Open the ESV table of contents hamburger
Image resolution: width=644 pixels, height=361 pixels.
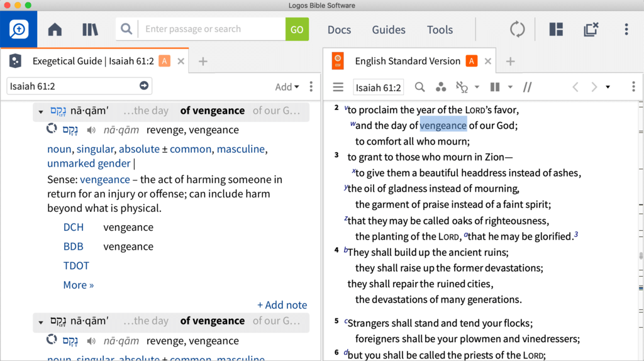(x=338, y=87)
